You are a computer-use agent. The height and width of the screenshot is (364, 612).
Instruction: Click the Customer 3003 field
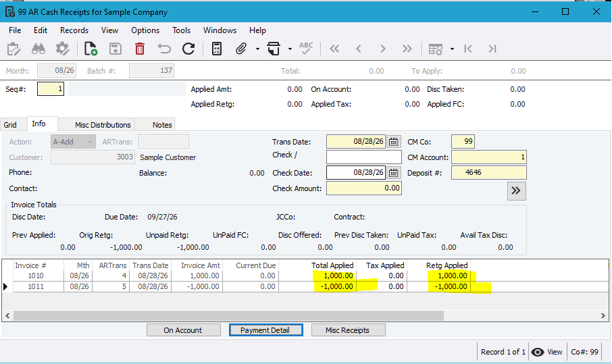point(93,157)
